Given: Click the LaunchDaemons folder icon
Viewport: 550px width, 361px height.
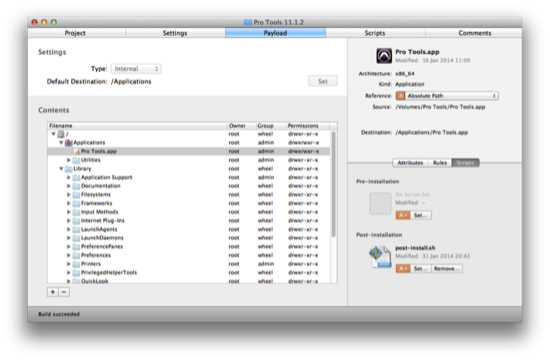Looking at the screenshot, I should (76, 238).
